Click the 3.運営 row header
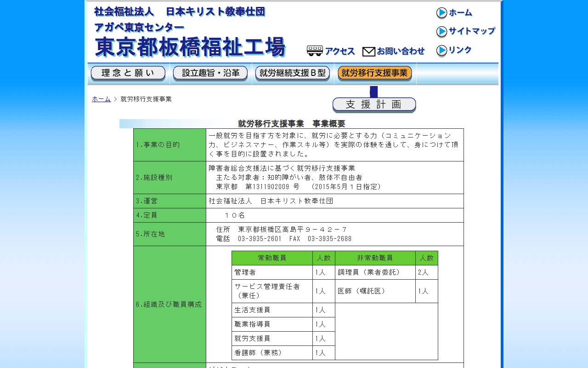This screenshot has width=588, height=368. 170,201
